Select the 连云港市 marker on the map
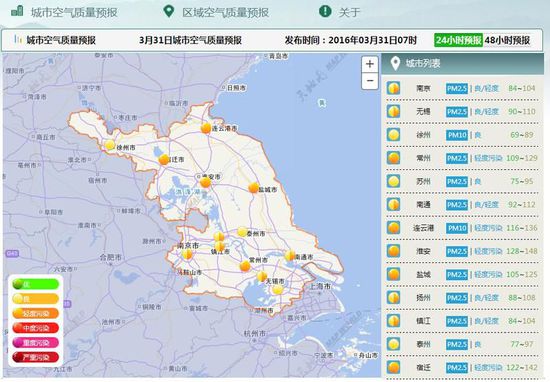 (206, 128)
